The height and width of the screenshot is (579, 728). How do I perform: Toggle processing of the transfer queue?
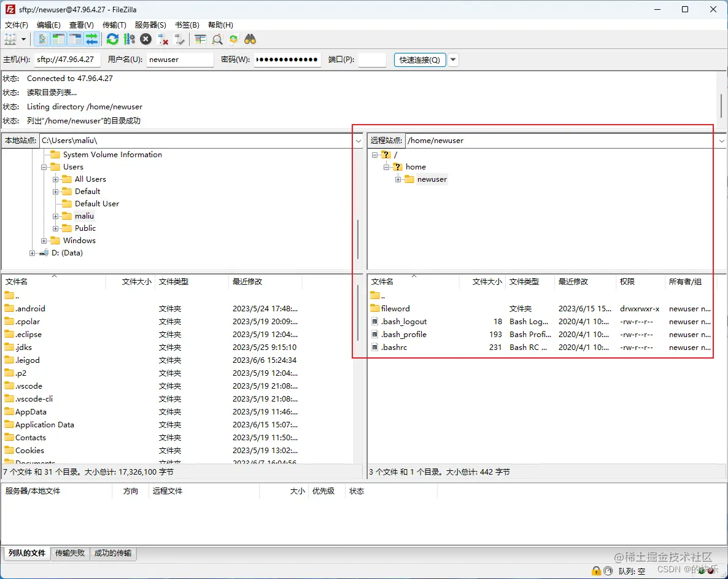(129, 39)
